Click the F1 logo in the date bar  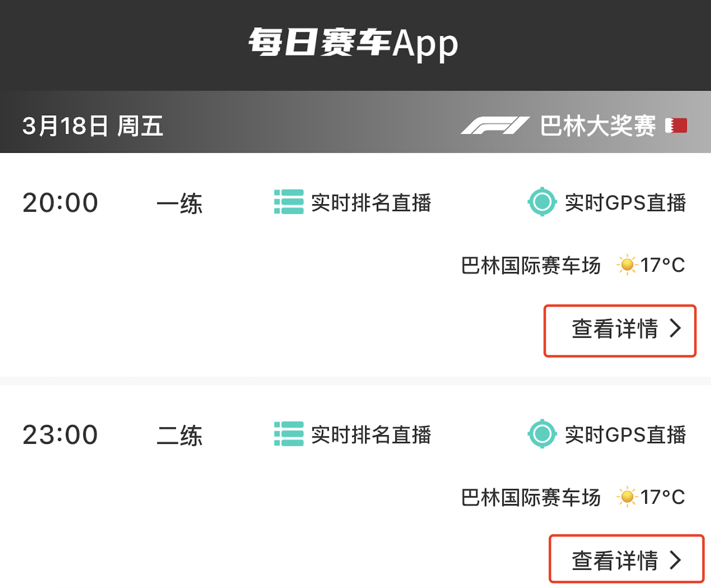(495, 125)
